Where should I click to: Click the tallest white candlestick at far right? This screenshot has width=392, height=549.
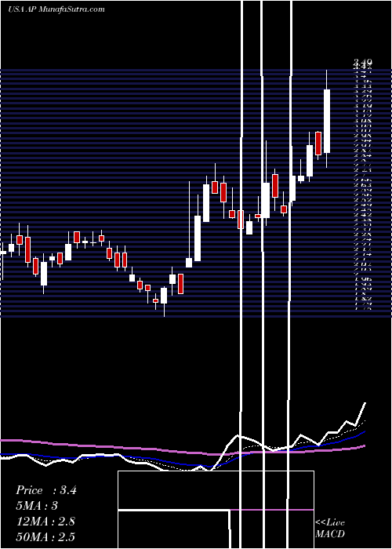coord(327,121)
